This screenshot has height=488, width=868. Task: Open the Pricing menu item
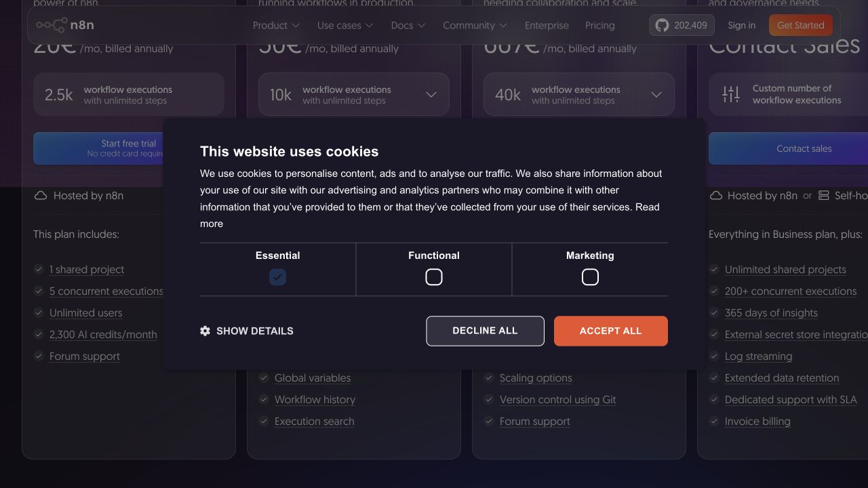[600, 25]
